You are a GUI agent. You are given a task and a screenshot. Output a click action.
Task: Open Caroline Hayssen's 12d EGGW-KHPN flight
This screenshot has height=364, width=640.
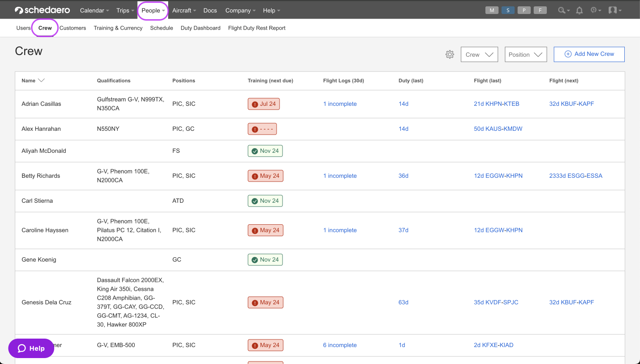click(498, 230)
